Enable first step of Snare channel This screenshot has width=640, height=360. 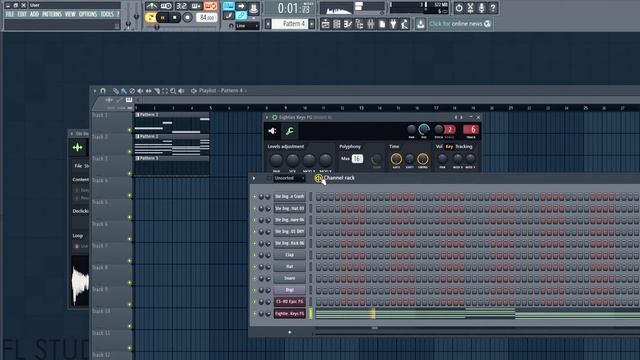318,278
